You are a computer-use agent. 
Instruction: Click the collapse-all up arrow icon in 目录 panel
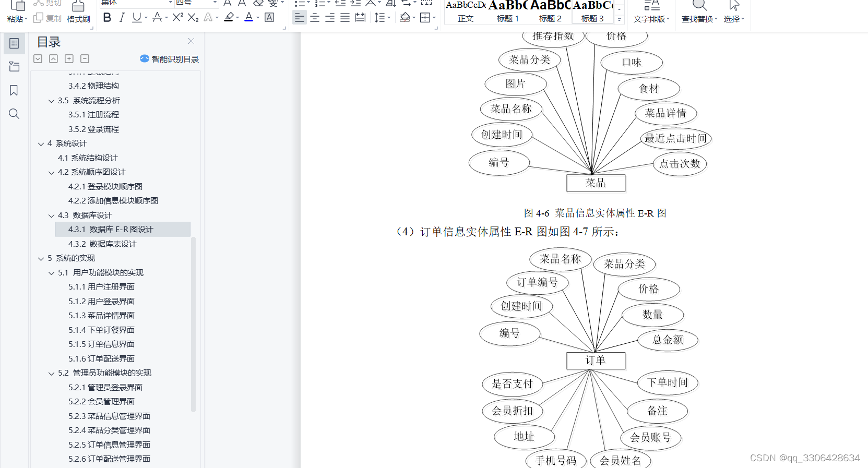(53, 59)
